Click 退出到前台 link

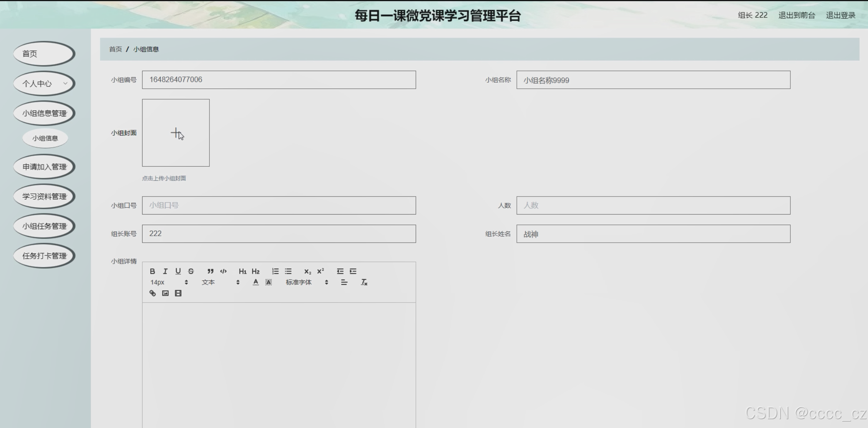pos(797,15)
